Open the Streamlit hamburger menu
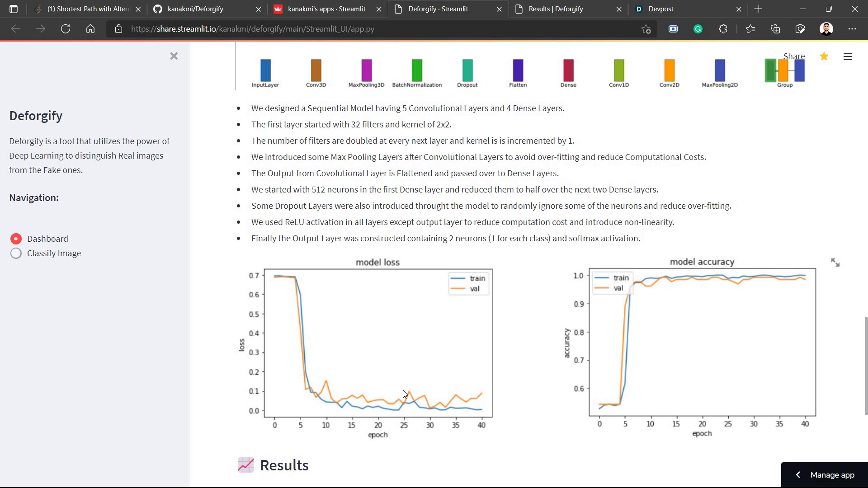This screenshot has height=488, width=868. click(848, 56)
